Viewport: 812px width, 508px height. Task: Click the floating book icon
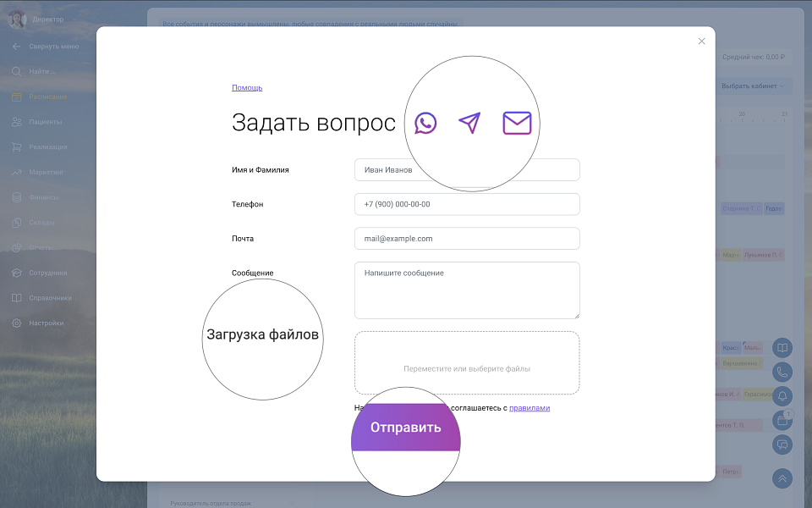click(782, 348)
